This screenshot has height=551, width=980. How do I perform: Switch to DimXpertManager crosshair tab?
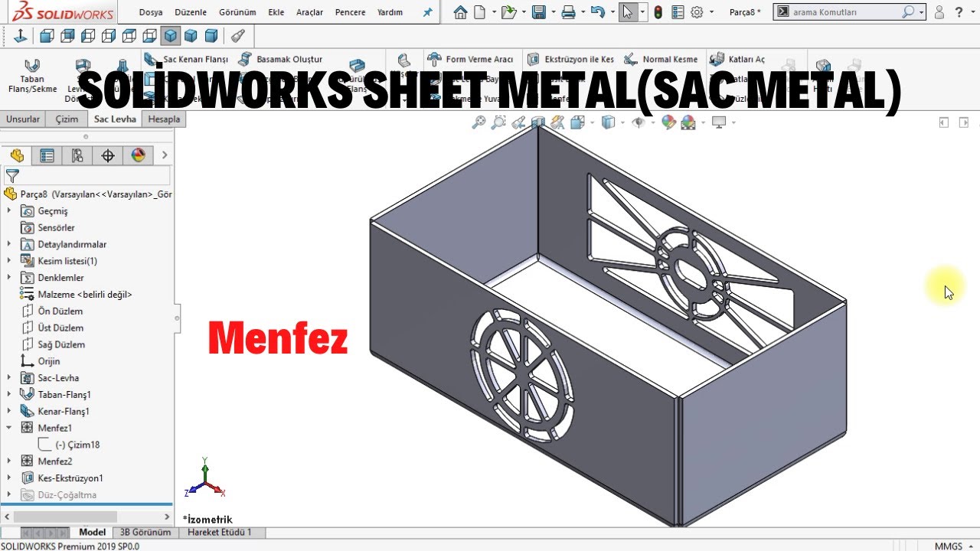point(107,155)
